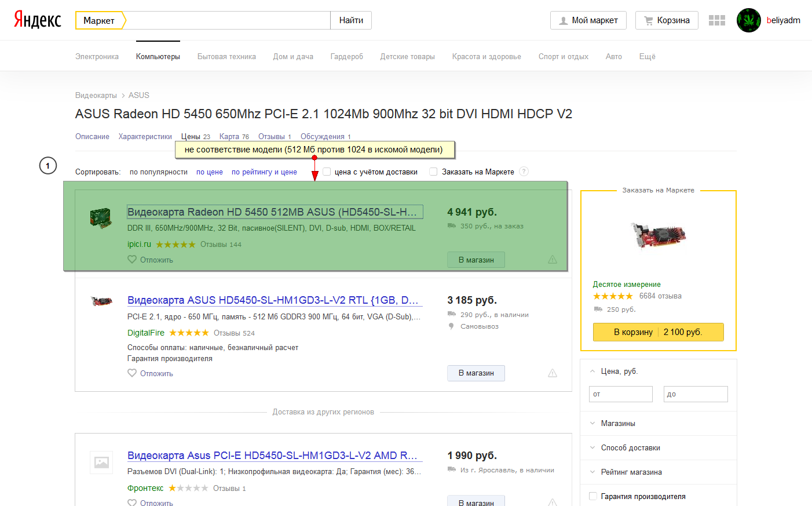
Task: Click the price 'от' input field
Action: [x=621, y=394]
